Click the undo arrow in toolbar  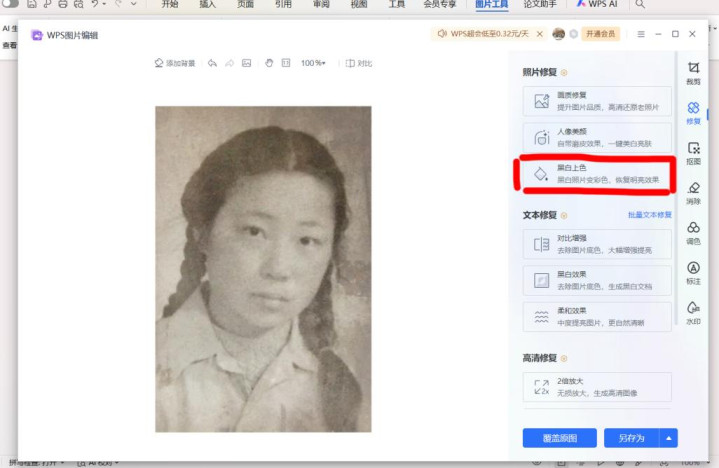(212, 63)
